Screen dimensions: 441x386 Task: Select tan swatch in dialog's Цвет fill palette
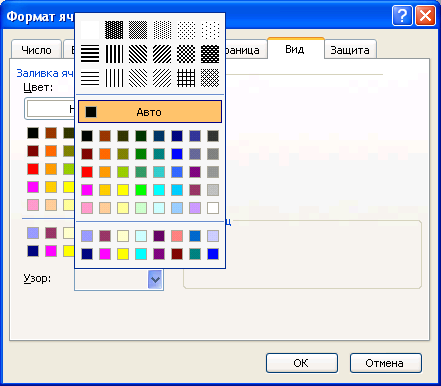pyautogui.click(x=51, y=205)
